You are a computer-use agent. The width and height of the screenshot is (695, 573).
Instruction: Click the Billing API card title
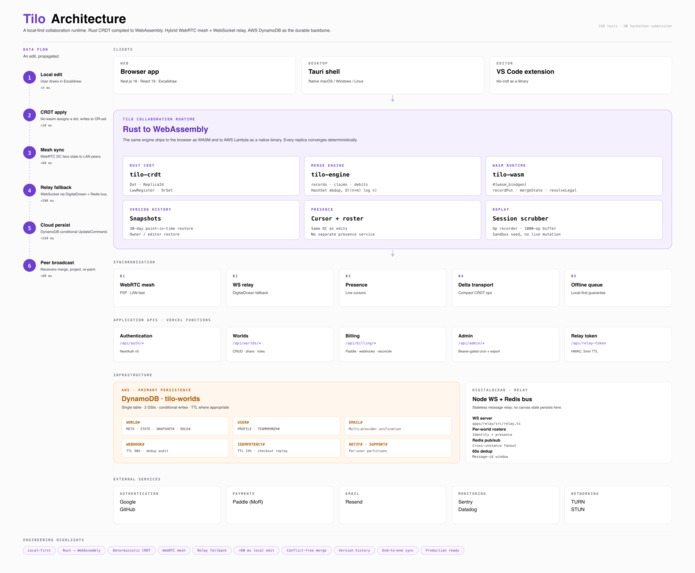point(352,336)
